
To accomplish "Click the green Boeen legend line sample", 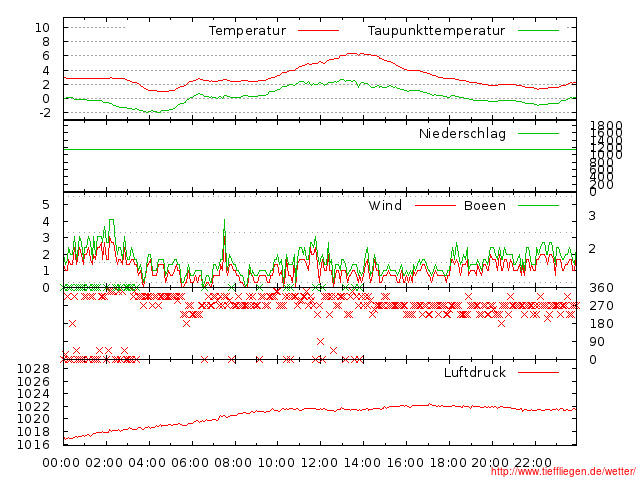I will (538, 205).
